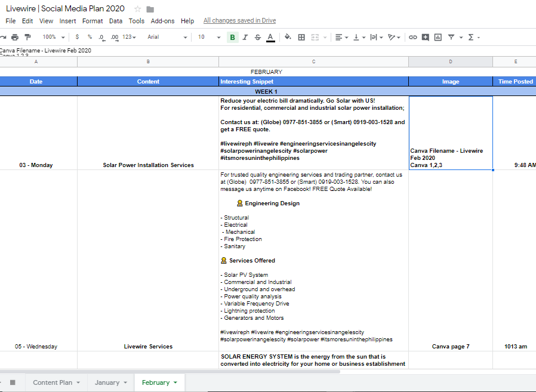Click the print icon in toolbar
Screen dimensions: 536x392
coord(15,37)
